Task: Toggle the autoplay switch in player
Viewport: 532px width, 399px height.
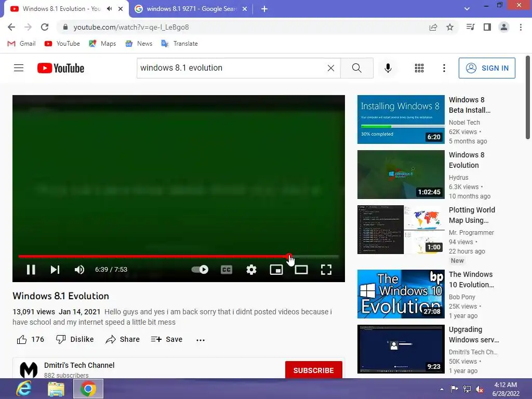Action: tap(200, 270)
